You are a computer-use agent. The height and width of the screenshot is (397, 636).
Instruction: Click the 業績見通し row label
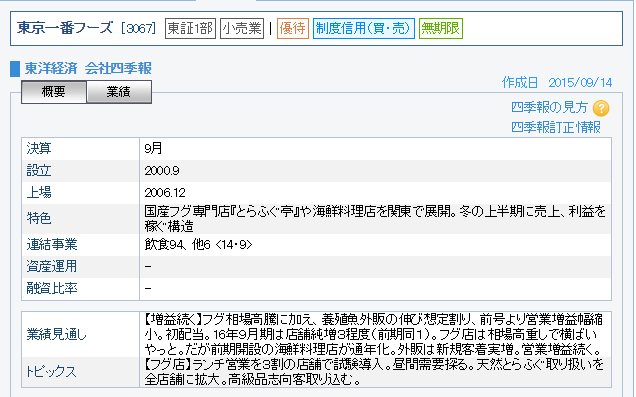pos(57,334)
